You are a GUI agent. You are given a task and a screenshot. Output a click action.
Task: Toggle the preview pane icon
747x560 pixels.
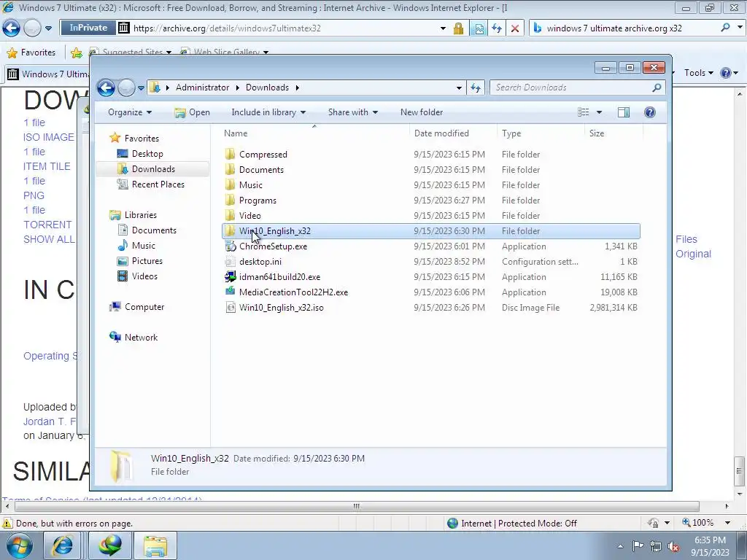[x=623, y=112]
